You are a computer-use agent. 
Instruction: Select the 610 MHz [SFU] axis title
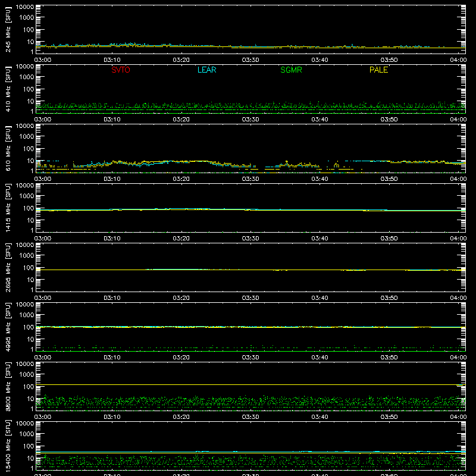[8, 149]
